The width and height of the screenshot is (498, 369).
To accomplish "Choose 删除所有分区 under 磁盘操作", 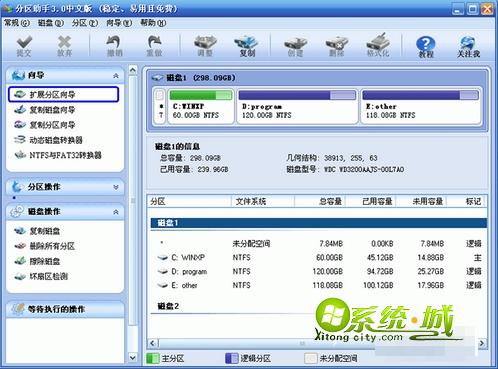I will pos(44,246).
